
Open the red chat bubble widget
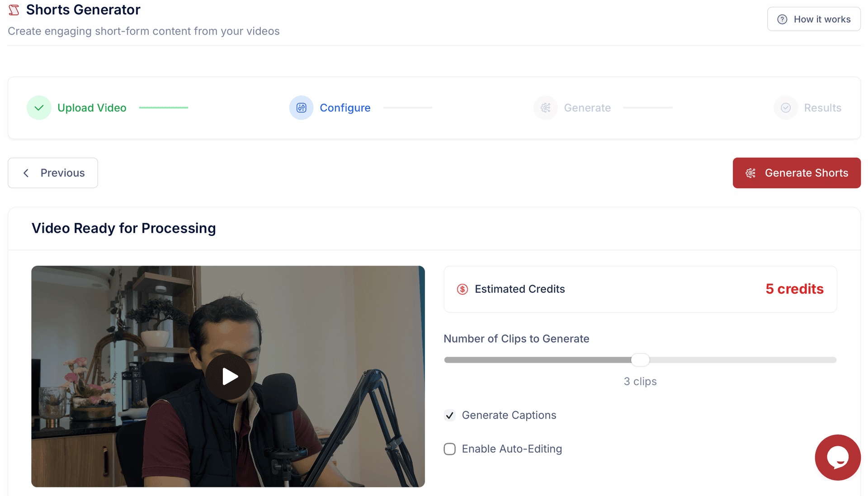(x=837, y=457)
